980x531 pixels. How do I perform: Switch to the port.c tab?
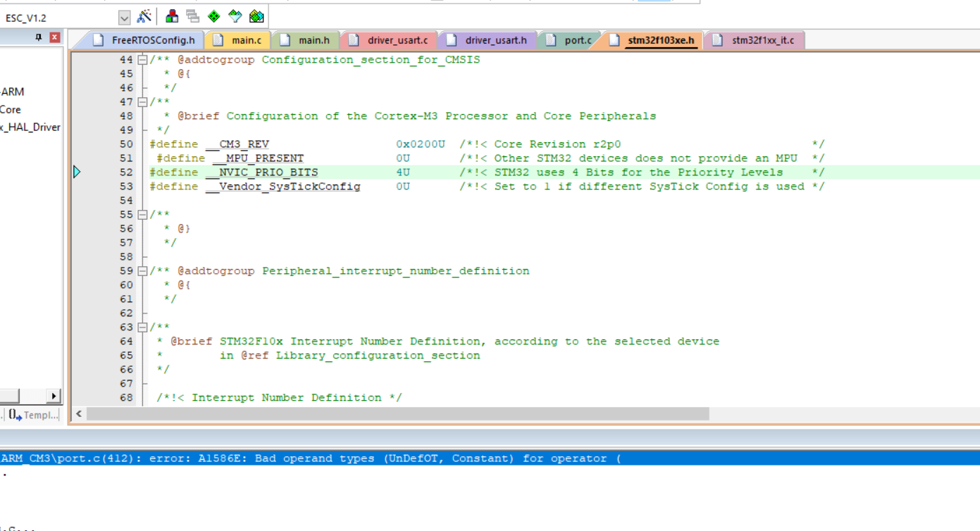(x=575, y=40)
